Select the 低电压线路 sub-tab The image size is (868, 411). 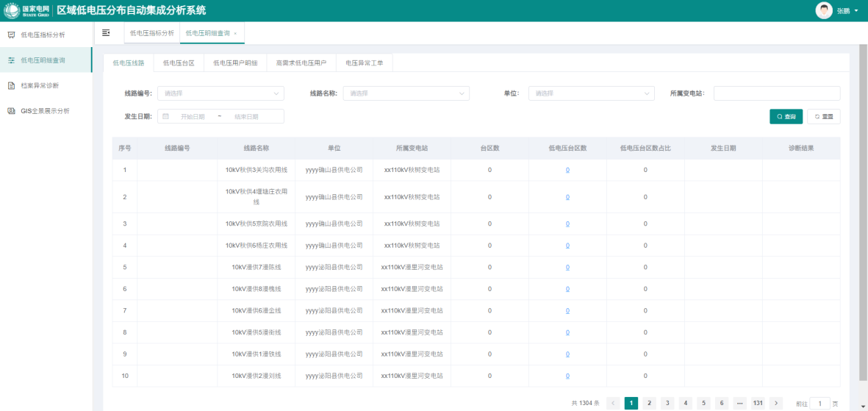129,63
